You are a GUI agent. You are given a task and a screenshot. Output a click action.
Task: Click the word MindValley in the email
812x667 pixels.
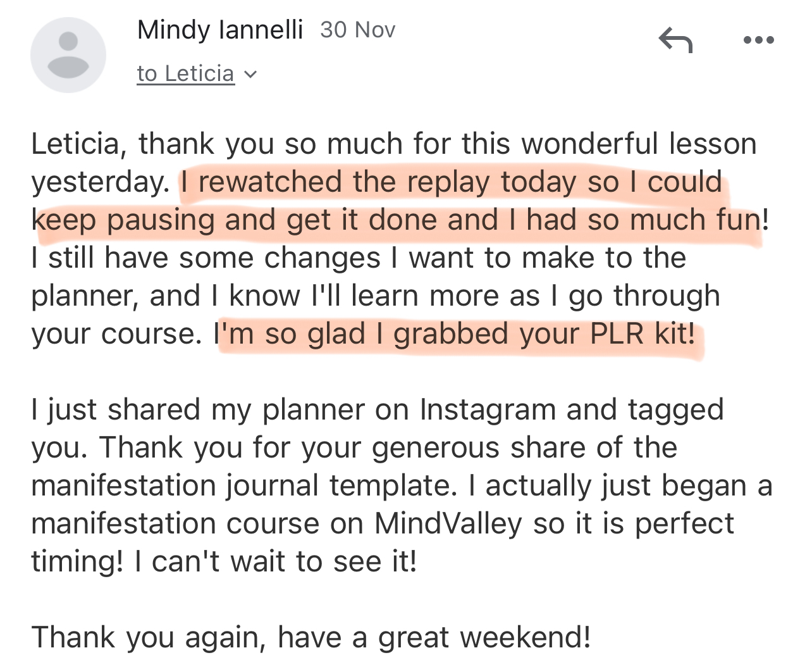448,524
